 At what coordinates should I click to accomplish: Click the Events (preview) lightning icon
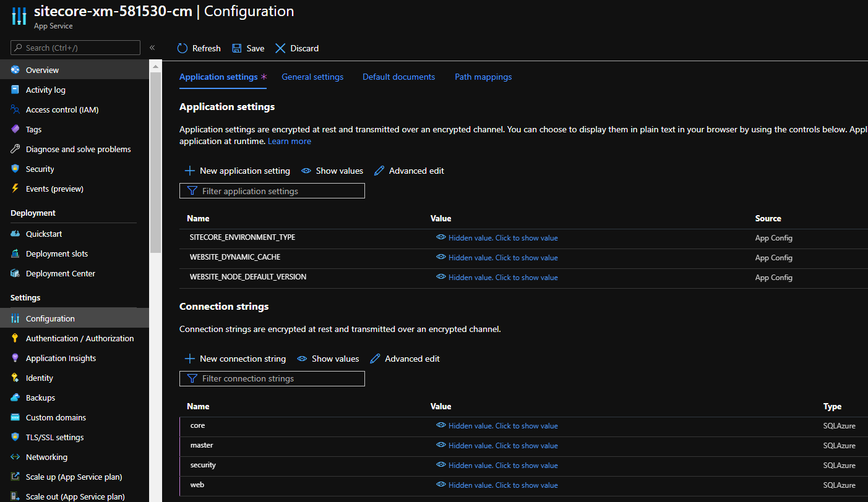coord(15,189)
